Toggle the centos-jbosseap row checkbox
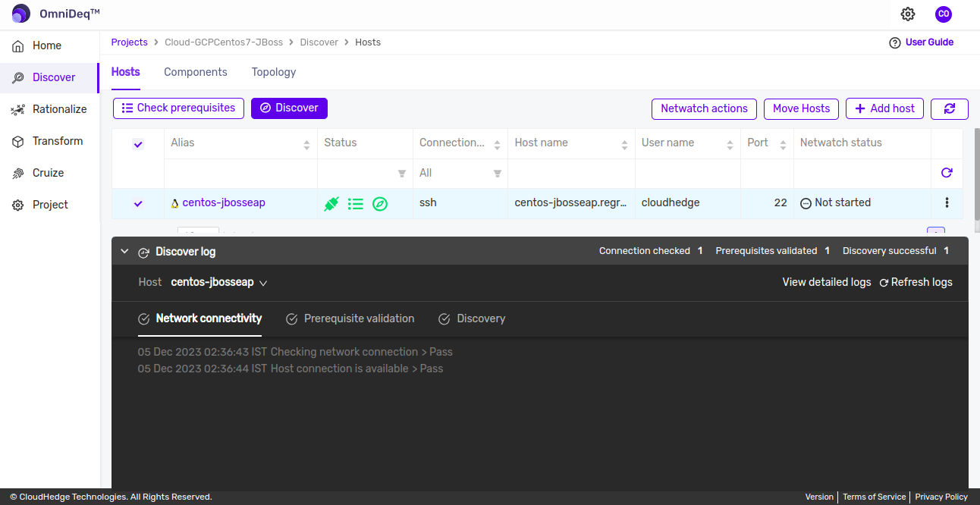This screenshot has height=505, width=980. (138, 203)
